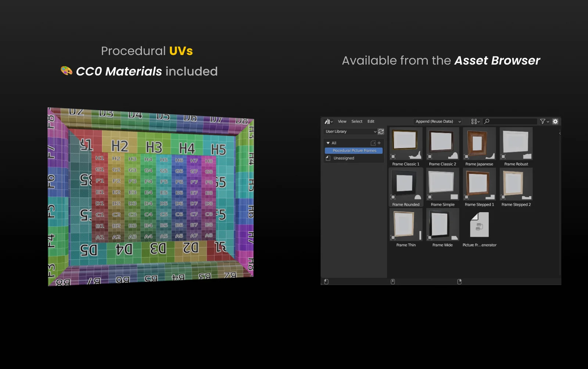Collapse the All catalog tree
This screenshot has width=588, height=369.
click(328, 143)
